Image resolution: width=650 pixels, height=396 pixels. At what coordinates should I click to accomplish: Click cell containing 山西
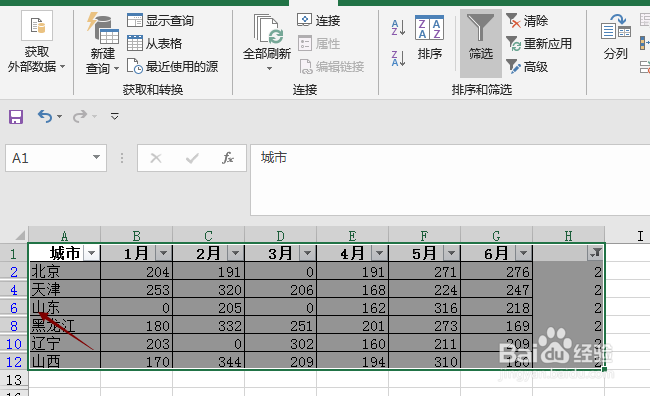click(x=65, y=361)
